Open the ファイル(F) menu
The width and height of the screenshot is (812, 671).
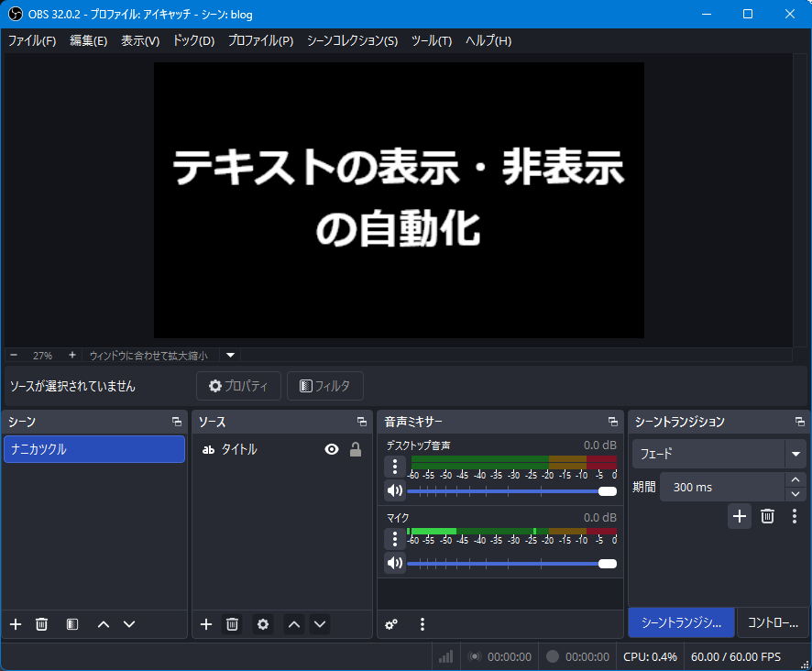[x=32, y=41]
